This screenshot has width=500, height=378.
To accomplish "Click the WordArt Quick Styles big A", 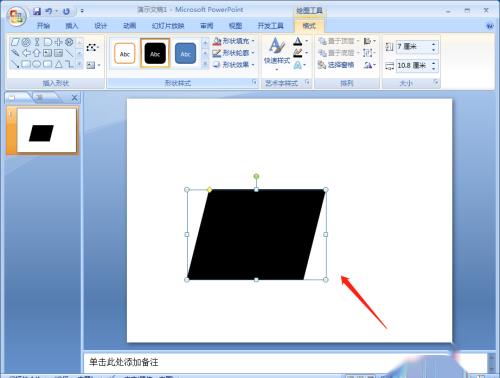I will tap(277, 46).
